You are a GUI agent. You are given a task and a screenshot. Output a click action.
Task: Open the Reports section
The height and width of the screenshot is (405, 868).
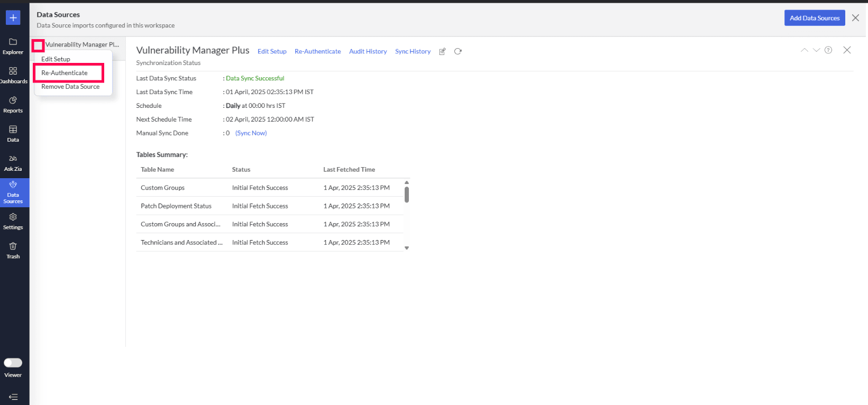pos(13,104)
